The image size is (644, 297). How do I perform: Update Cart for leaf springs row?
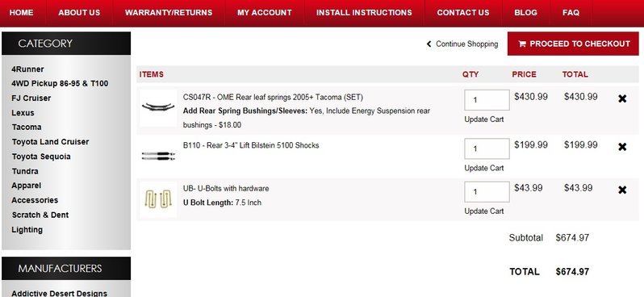(484, 119)
